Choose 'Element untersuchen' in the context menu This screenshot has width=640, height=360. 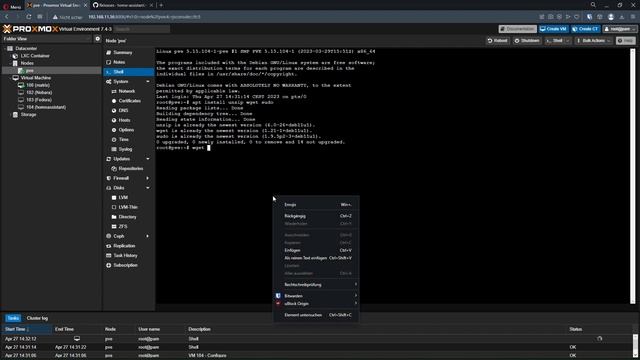click(x=316, y=315)
